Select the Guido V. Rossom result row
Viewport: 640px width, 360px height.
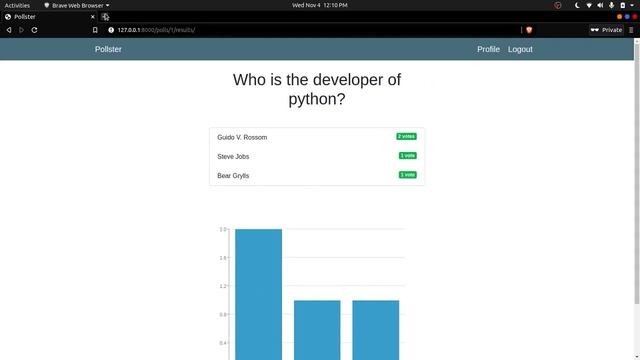pos(317,137)
